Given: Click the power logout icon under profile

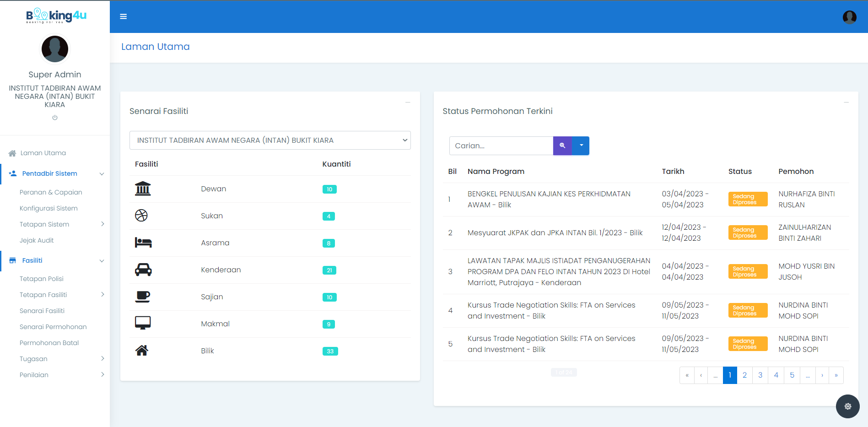Looking at the screenshot, I should [x=55, y=118].
